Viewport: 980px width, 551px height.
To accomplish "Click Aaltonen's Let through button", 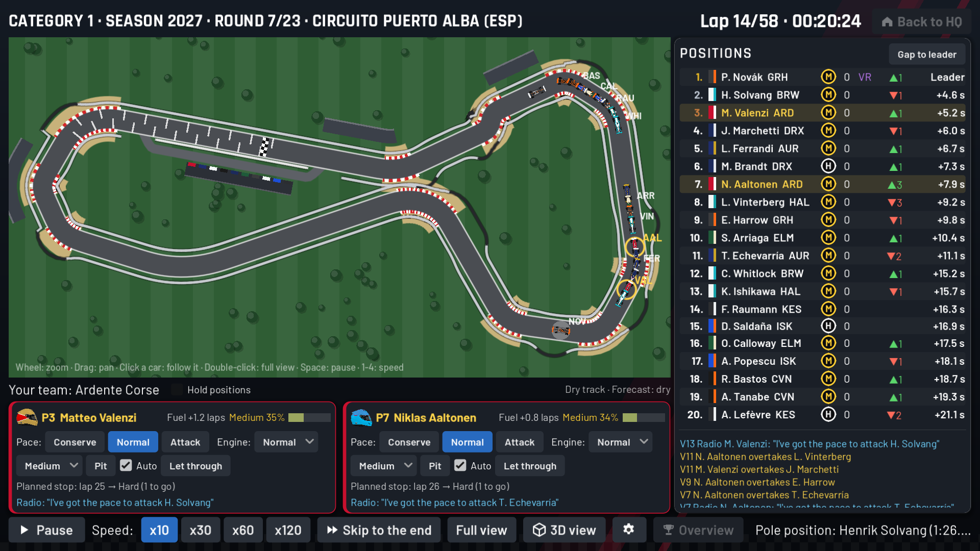I will pyautogui.click(x=530, y=466).
